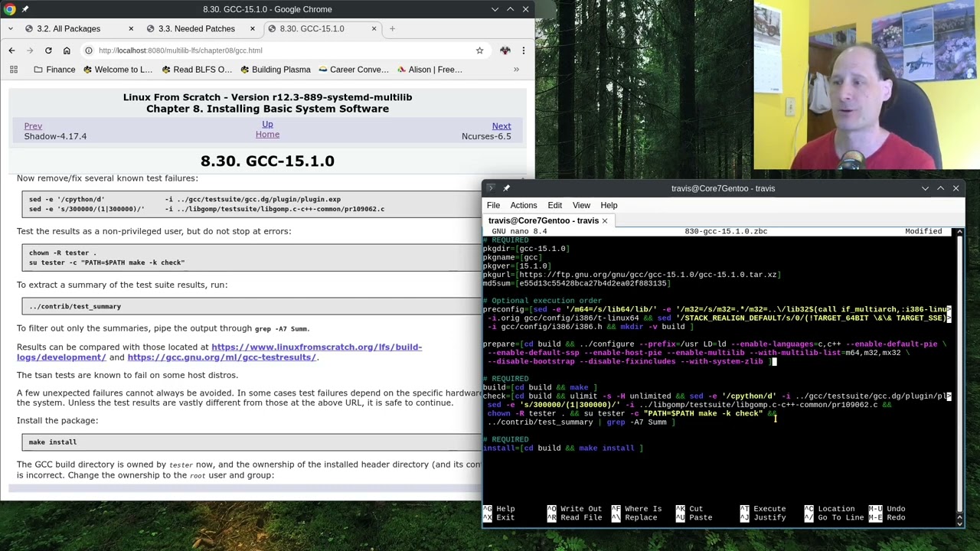Close the '3.2. All Packages' tab
This screenshot has width=980, height=551.
[131, 29]
